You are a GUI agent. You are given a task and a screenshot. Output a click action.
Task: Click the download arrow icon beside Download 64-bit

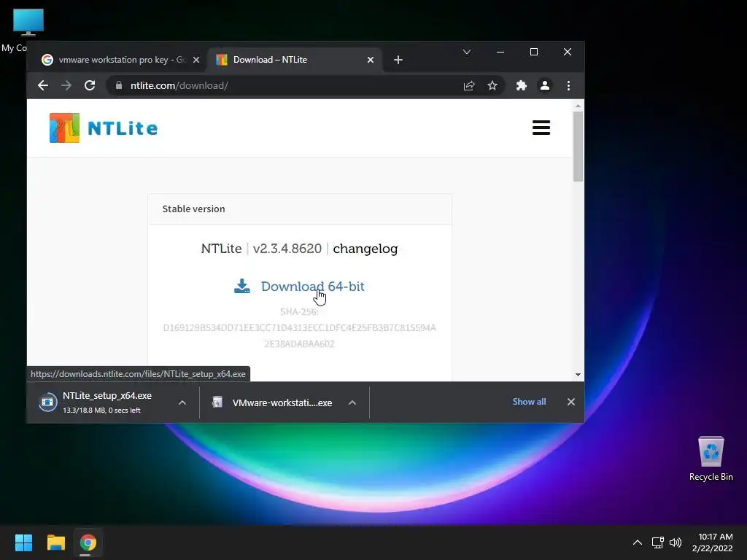242,286
